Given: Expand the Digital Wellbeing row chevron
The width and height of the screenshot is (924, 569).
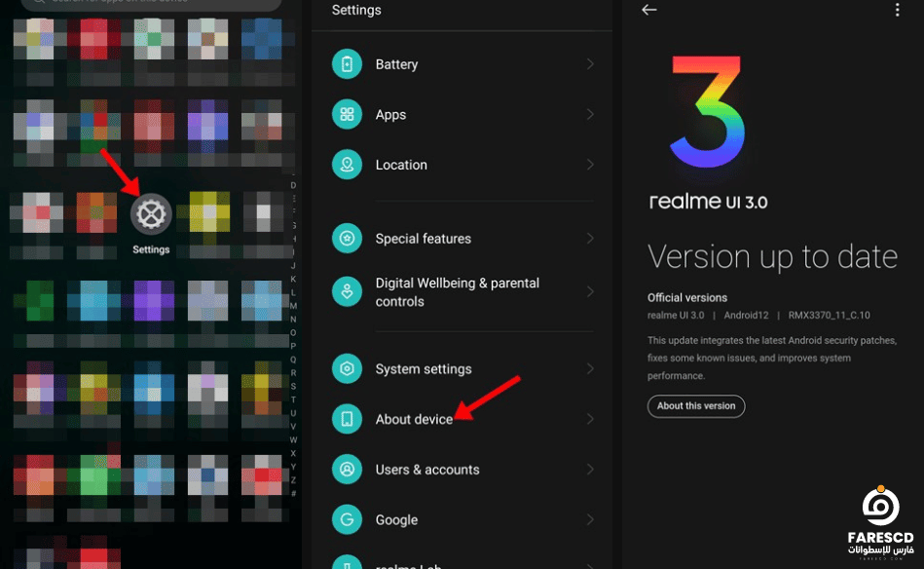Looking at the screenshot, I should (x=590, y=292).
